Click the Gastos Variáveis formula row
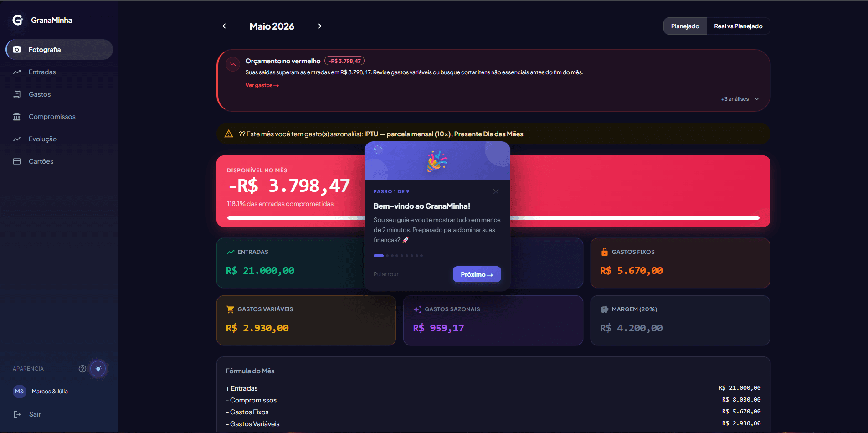This screenshot has width=868, height=433. point(493,424)
